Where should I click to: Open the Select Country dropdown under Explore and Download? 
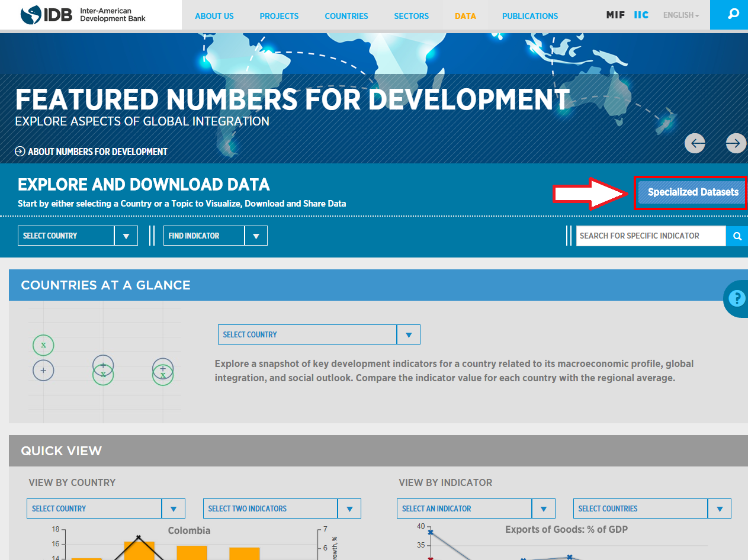[77, 236]
